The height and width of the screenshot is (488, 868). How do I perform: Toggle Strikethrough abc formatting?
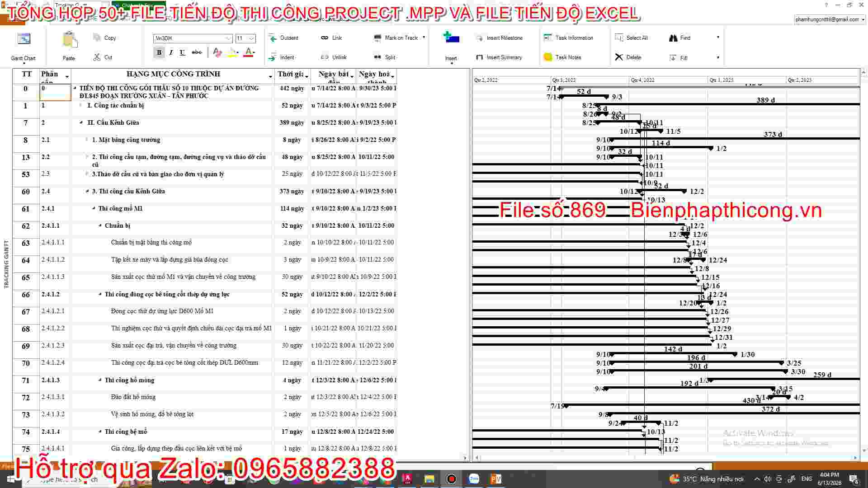pos(197,52)
